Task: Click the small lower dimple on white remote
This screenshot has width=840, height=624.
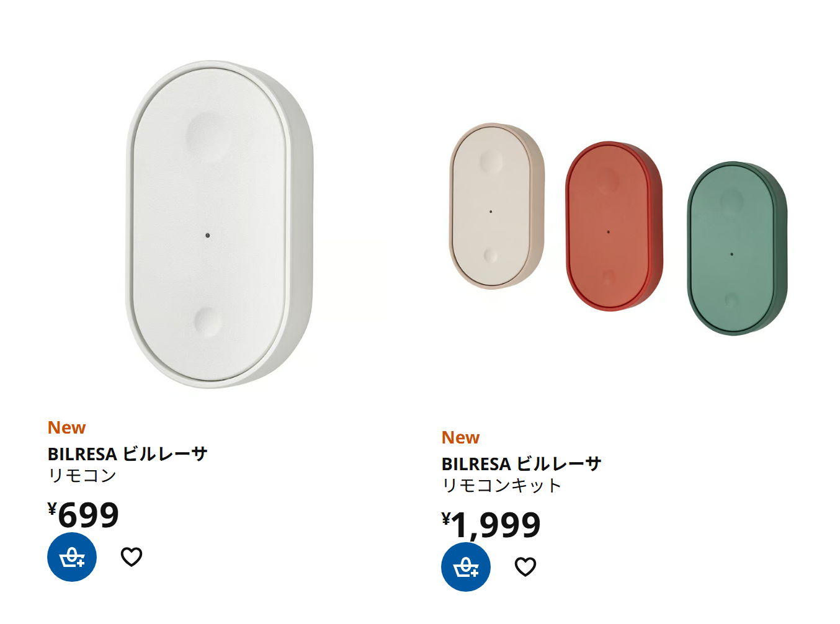Action: tap(206, 321)
